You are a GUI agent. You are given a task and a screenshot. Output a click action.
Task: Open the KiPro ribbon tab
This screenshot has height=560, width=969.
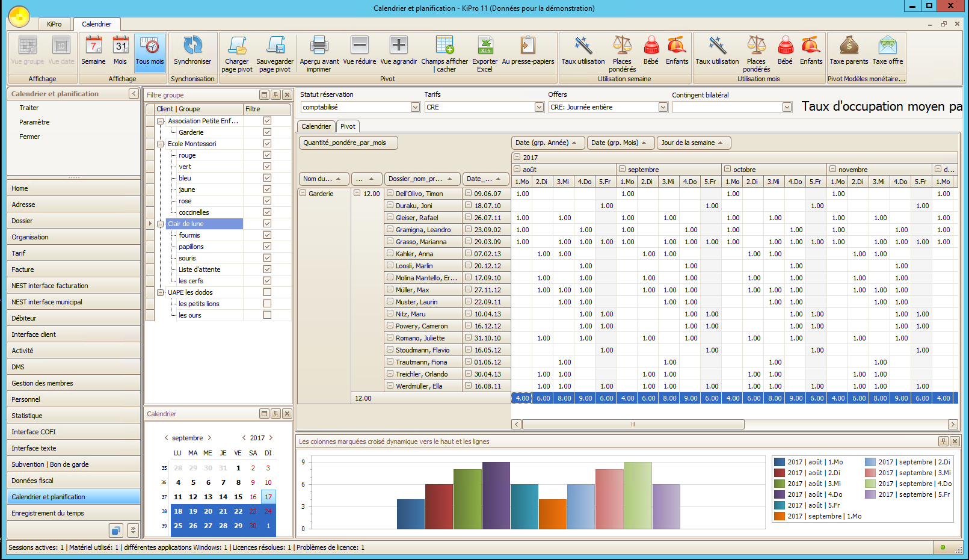tap(54, 24)
